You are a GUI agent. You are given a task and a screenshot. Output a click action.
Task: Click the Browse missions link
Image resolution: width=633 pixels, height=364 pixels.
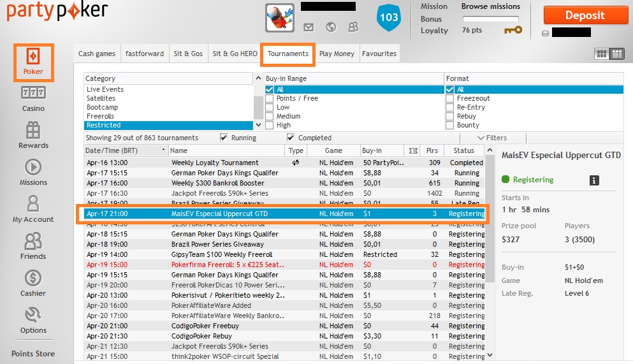pos(490,6)
